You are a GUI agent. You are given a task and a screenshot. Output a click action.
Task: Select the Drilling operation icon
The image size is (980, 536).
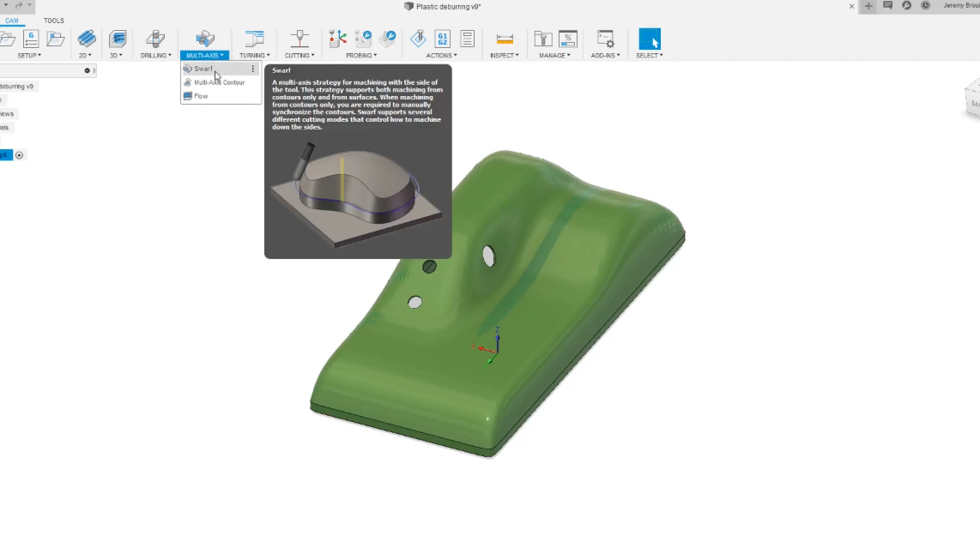(x=155, y=39)
